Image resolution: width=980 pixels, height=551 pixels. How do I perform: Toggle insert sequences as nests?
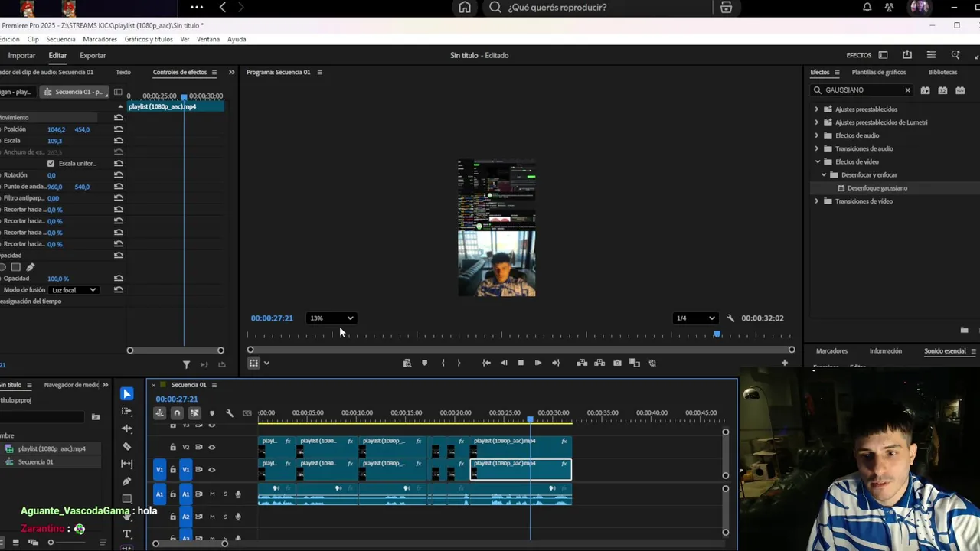(x=159, y=413)
